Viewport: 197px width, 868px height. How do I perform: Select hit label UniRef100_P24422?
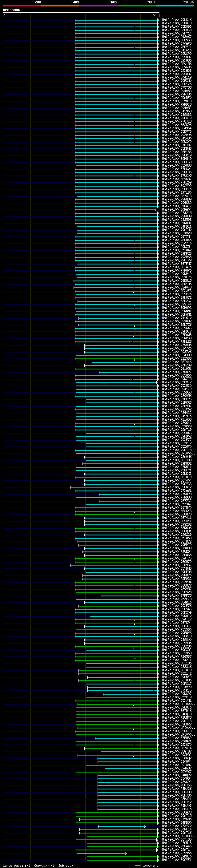point(176,413)
